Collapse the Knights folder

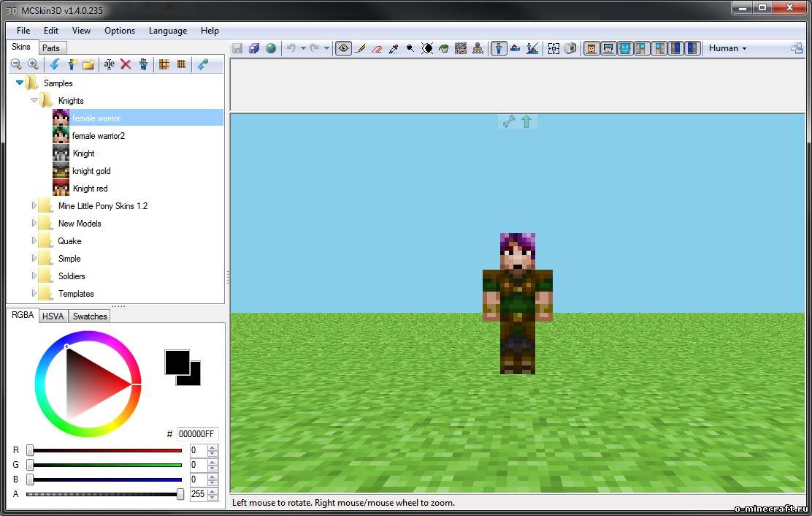point(34,100)
